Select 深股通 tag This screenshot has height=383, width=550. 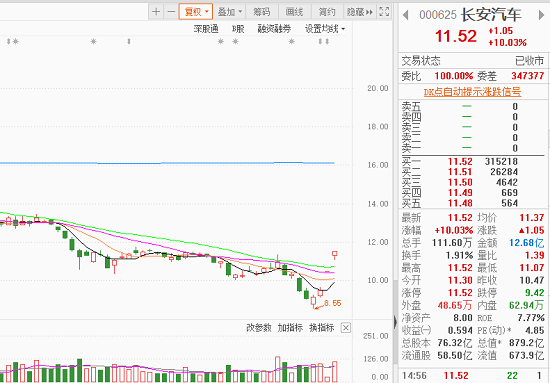(206, 29)
